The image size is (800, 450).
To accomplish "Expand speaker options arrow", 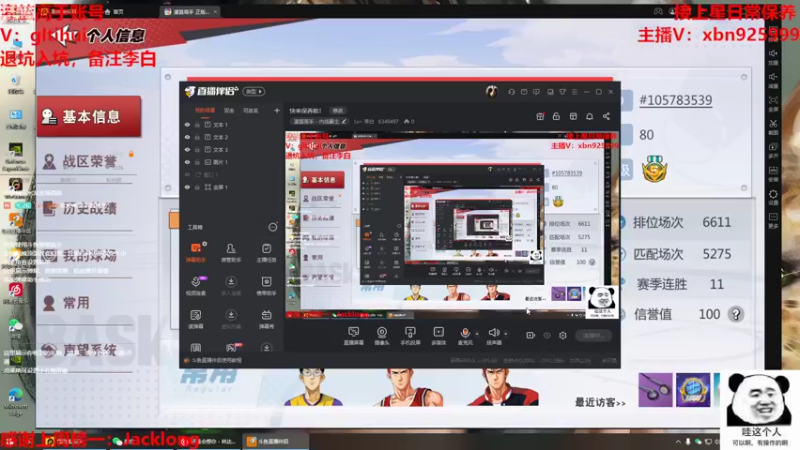I will click(x=506, y=334).
